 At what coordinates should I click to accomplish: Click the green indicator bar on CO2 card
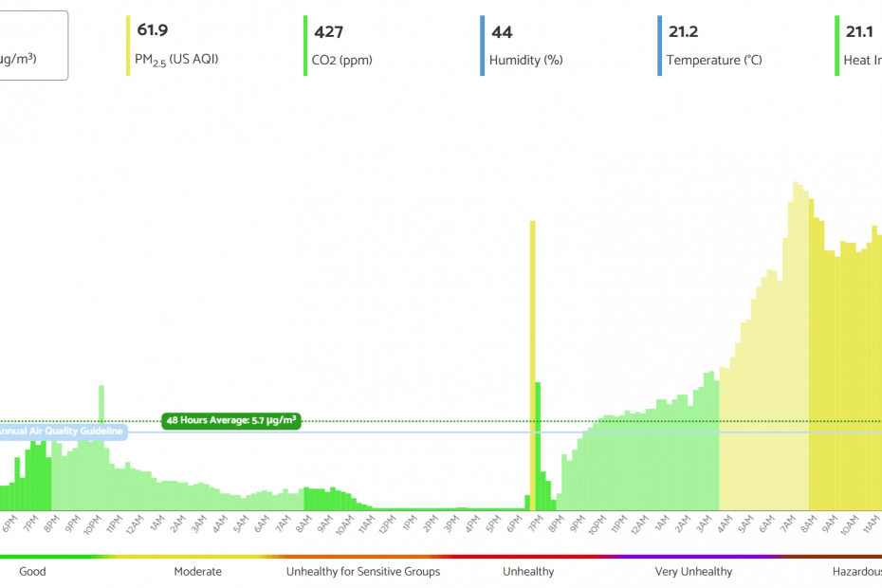pyautogui.click(x=304, y=43)
